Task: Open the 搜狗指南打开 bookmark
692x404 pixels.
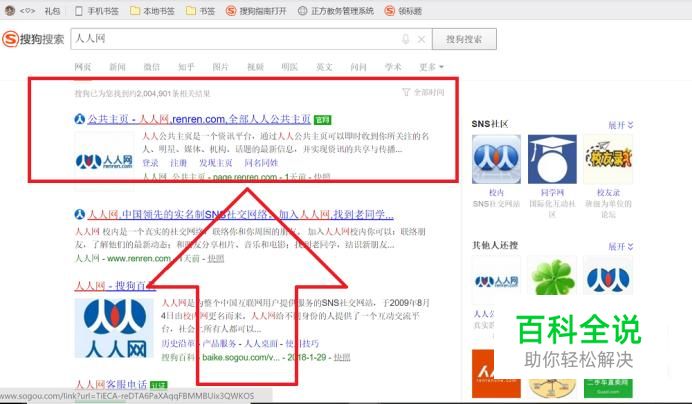Action: click(256, 11)
